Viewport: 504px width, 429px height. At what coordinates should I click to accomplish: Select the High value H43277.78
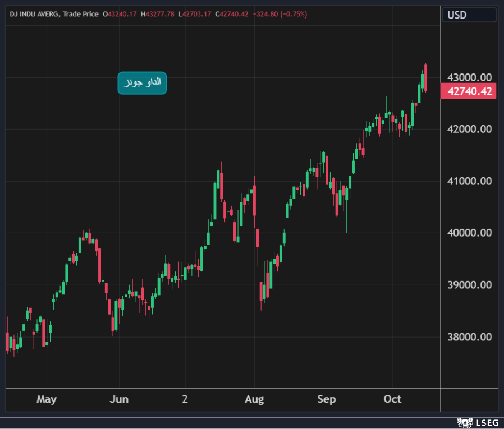tap(159, 14)
